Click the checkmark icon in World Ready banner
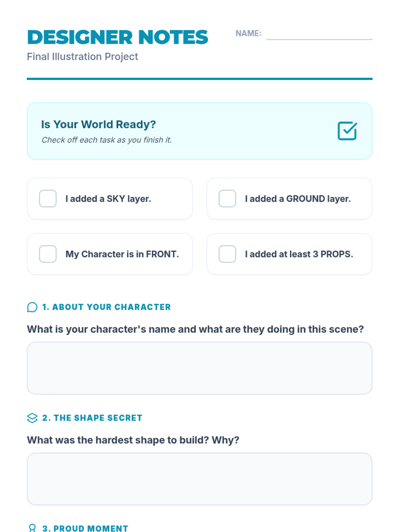Image resolution: width=399 pixels, height=532 pixels. coord(347,131)
